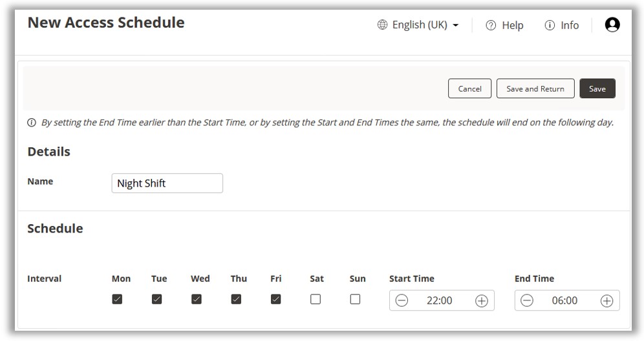Decrease End Time with minus icon
The image size is (644, 343).
click(527, 300)
